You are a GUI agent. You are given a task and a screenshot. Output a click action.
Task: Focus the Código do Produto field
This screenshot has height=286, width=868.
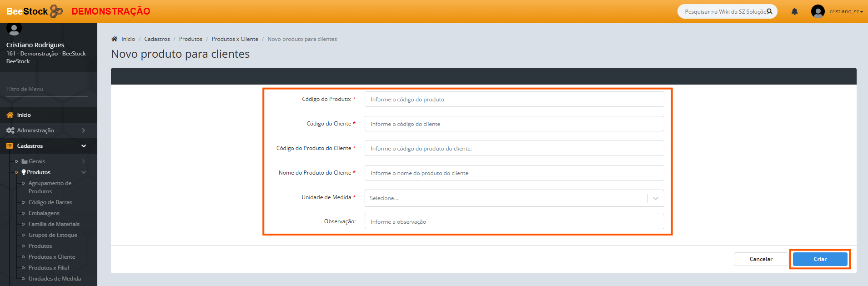[x=514, y=100]
